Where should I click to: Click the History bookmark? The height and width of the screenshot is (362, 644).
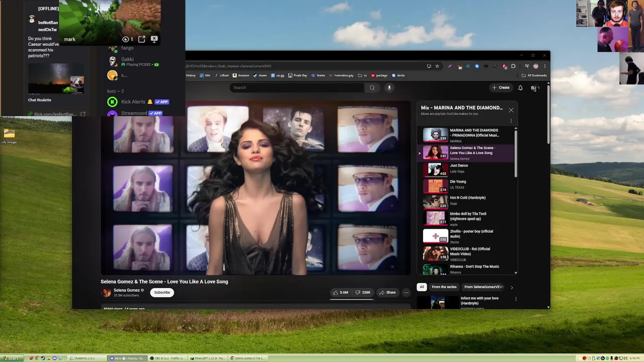click(x=191, y=75)
